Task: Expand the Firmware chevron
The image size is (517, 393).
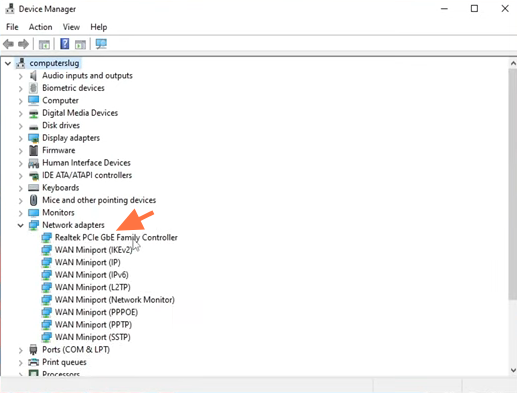Action: pyautogui.click(x=21, y=151)
